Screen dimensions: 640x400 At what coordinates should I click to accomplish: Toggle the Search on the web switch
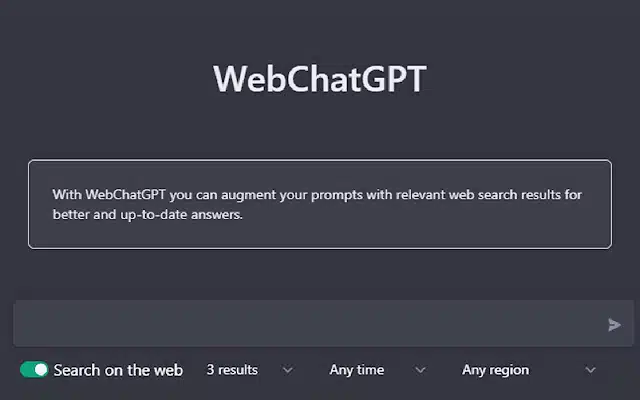34,370
